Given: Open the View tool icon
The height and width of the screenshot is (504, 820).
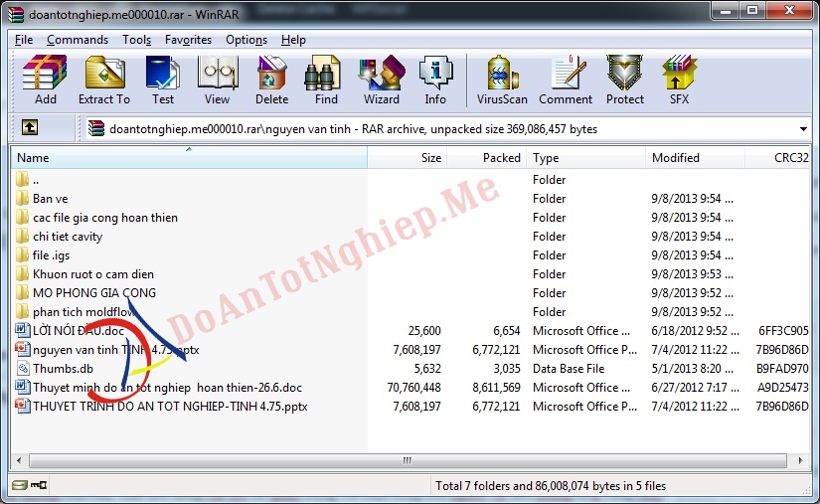Looking at the screenshot, I should point(217,80).
